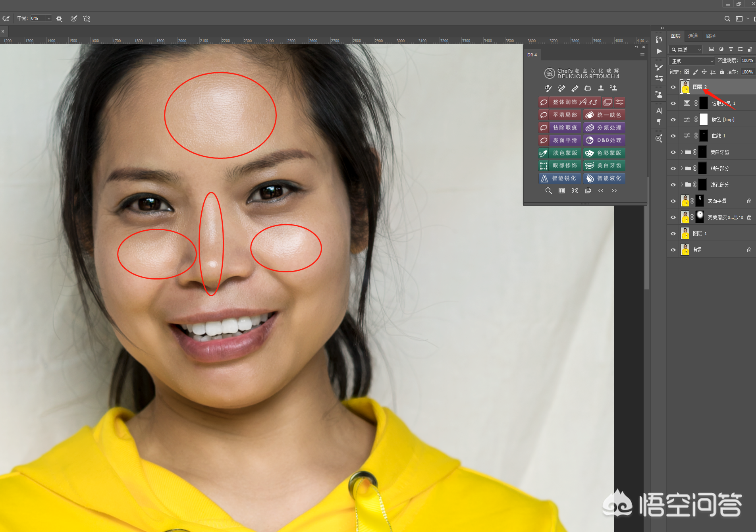This screenshot has height=532, width=756.
Task: Toggle lock transparent pixels checkerboard icon
Action: coord(687,72)
